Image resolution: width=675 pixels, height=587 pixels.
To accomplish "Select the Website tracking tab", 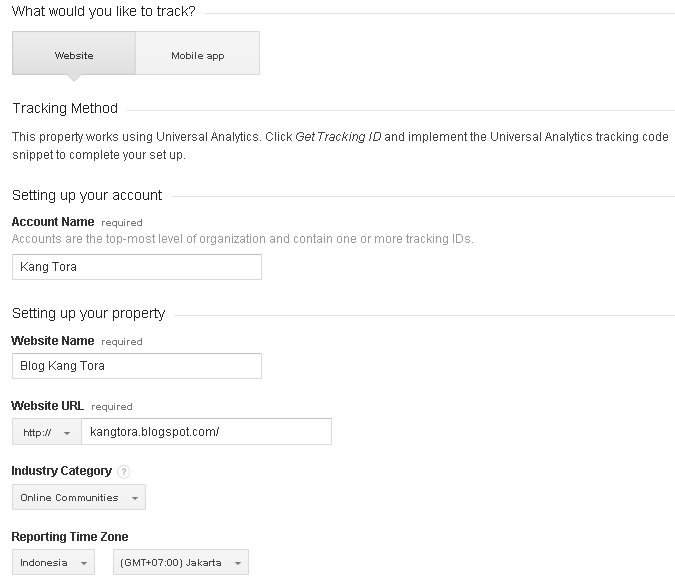I will [x=73, y=54].
